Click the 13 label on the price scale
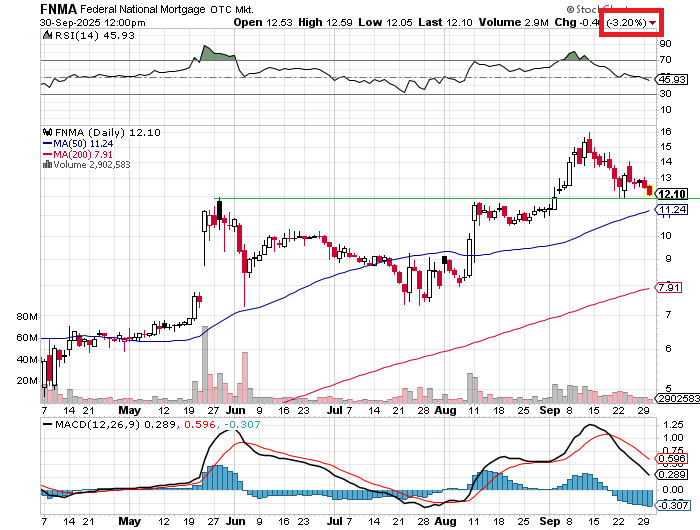This screenshot has width=700, height=530. (x=666, y=178)
